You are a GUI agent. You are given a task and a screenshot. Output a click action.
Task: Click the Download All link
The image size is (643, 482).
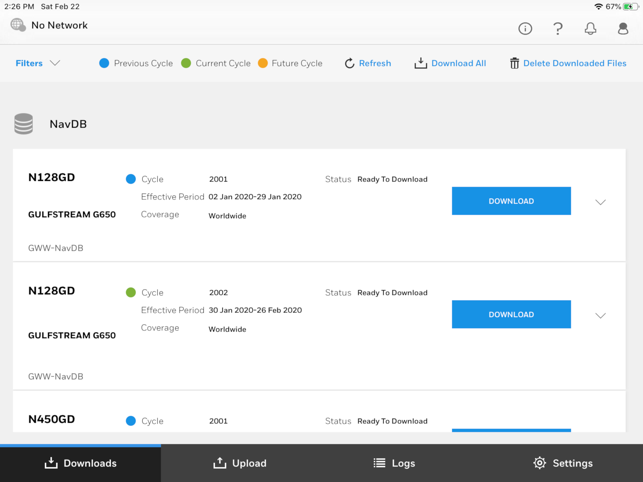(458, 63)
